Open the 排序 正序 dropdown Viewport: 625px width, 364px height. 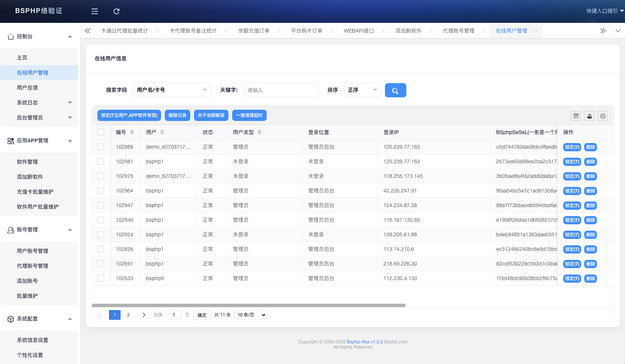pos(362,90)
